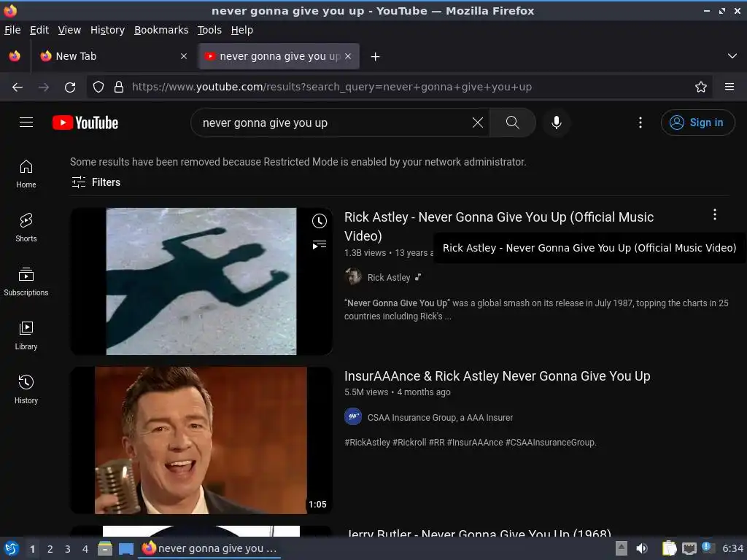Visit CSAA Insurance Group channel link
This screenshot has height=560, width=747.
point(440,418)
